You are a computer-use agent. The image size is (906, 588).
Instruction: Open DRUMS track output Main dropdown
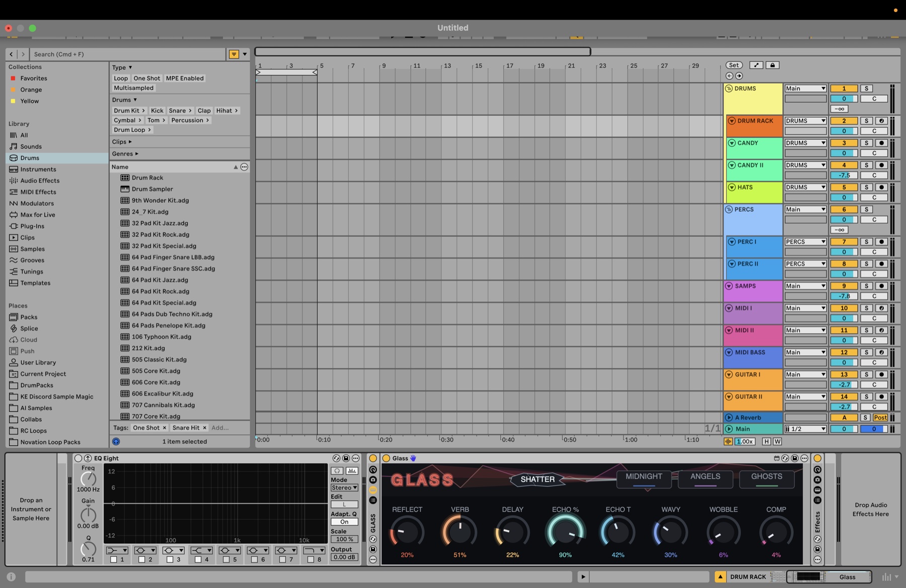805,89
